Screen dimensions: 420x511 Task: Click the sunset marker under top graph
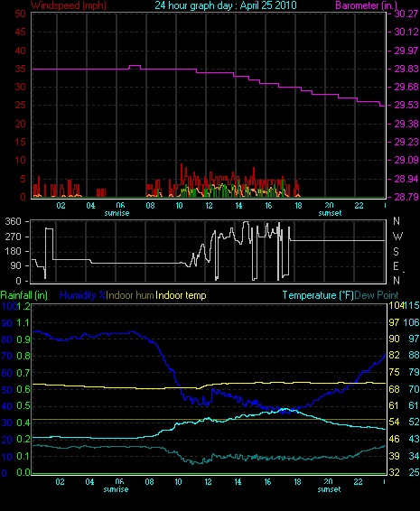[330, 213]
